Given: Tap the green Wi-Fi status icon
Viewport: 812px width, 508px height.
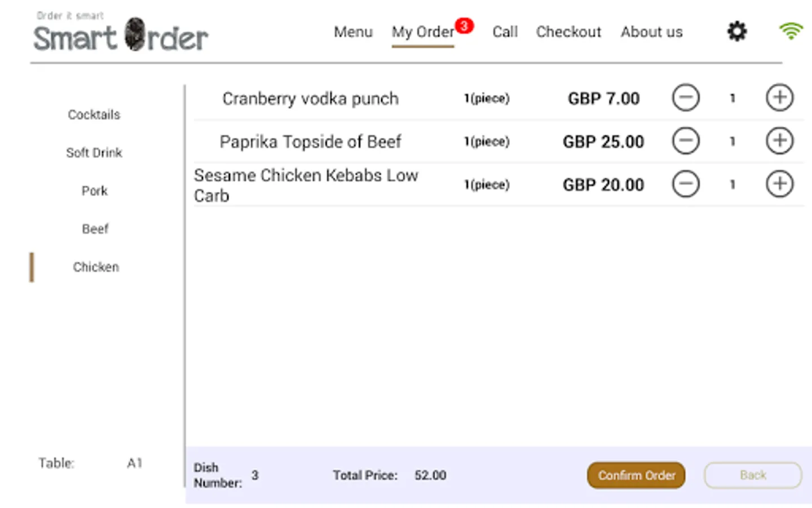Looking at the screenshot, I should tap(791, 31).
